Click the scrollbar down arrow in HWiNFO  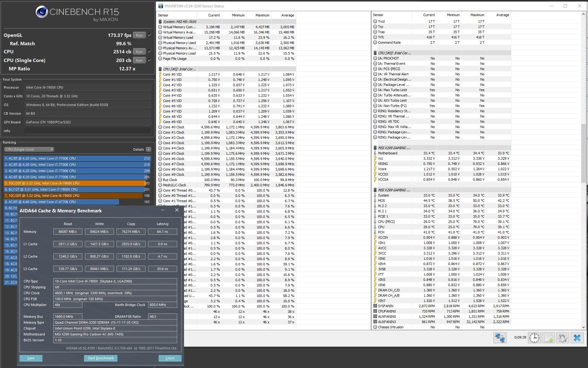pos(584,327)
